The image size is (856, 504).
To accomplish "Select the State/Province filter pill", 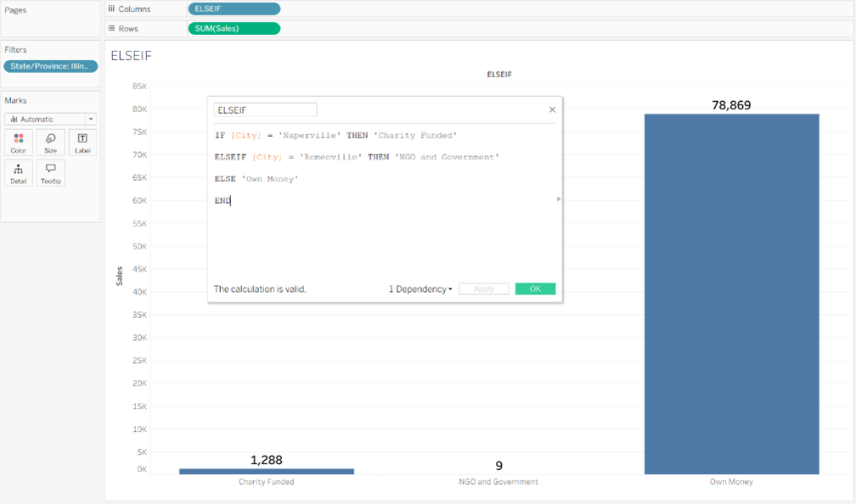I will [x=51, y=66].
